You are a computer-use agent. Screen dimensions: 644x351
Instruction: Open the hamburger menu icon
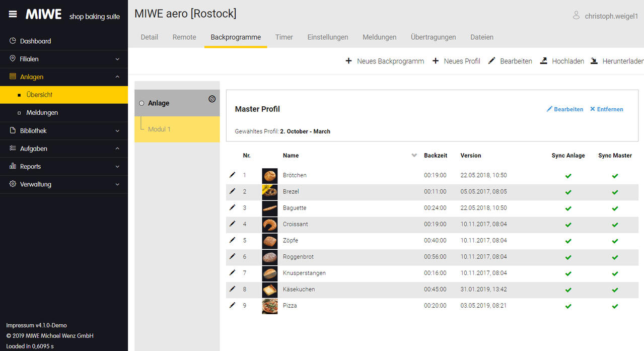(13, 14)
